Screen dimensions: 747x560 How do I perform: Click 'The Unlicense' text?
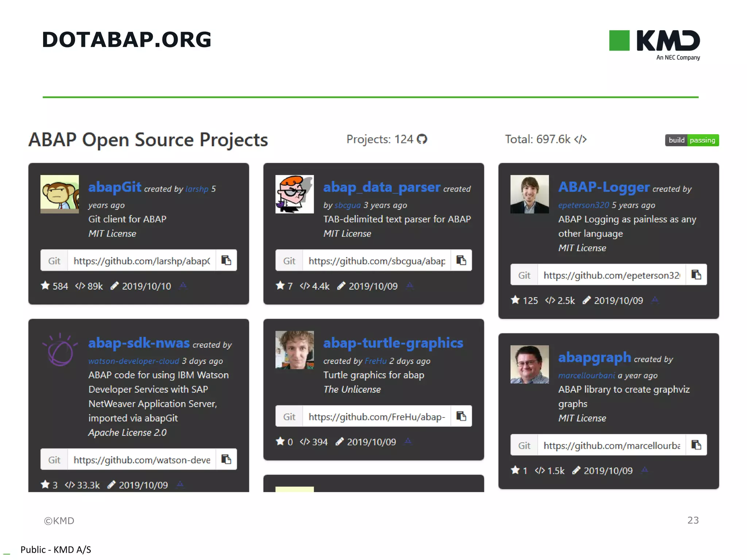click(x=352, y=389)
